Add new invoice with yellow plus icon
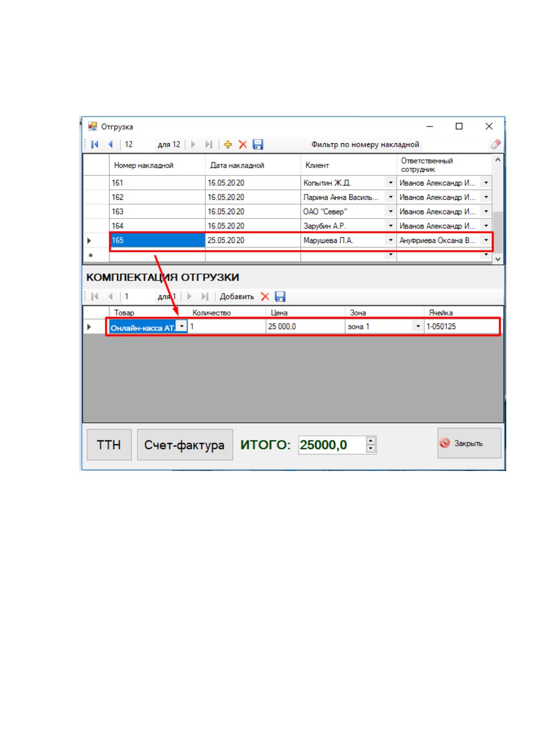Image resolution: width=535 pixels, height=756 pixels. tap(228, 145)
